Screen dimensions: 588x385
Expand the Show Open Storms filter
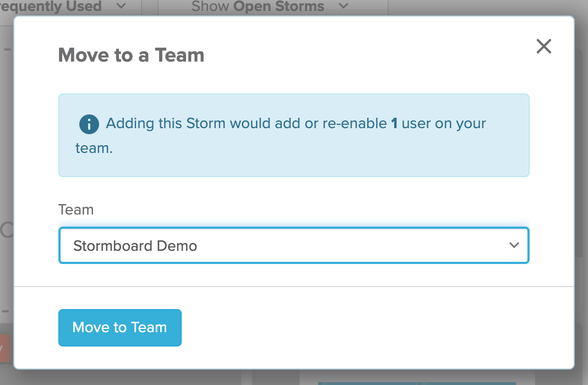[x=270, y=7]
